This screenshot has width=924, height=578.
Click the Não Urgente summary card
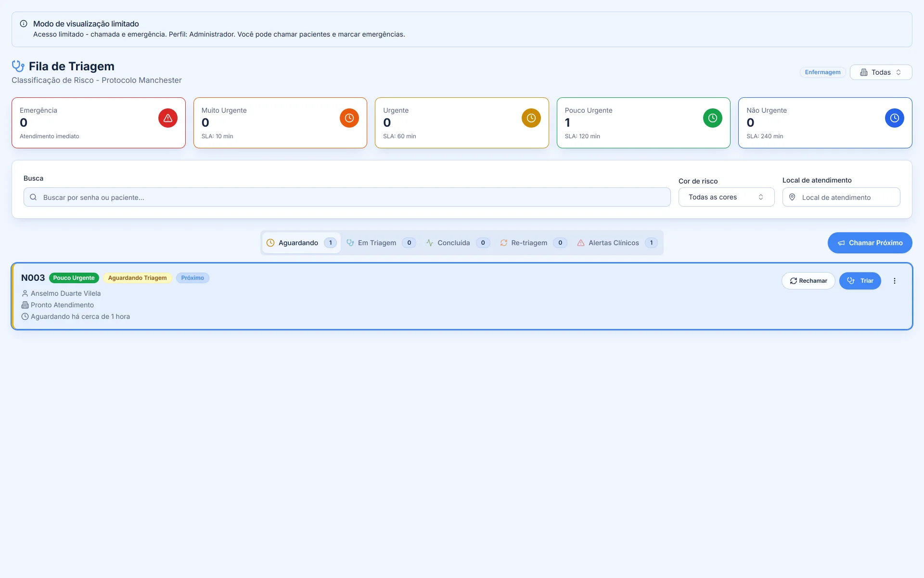coord(825,123)
